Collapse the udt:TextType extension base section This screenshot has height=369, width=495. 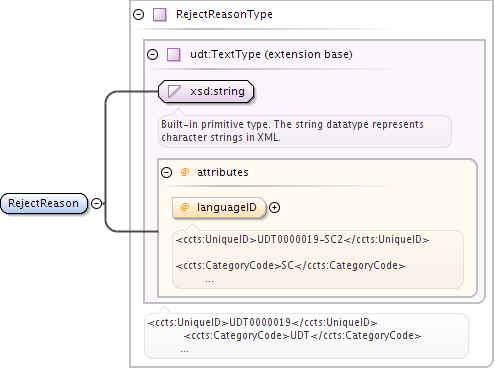click(x=152, y=54)
